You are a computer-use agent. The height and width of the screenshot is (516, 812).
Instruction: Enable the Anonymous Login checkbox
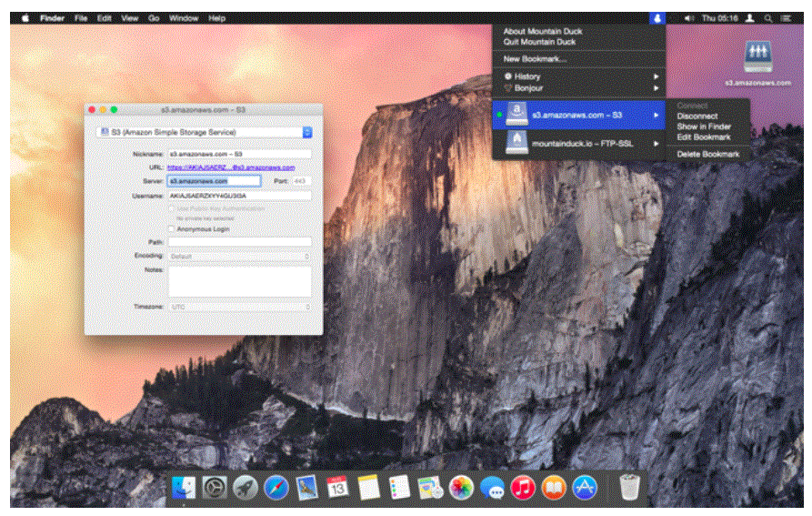click(172, 228)
